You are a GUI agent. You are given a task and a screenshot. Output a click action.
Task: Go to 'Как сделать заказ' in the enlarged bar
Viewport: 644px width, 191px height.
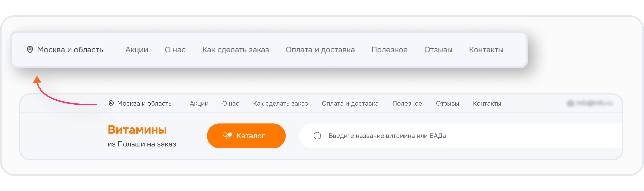(x=236, y=50)
